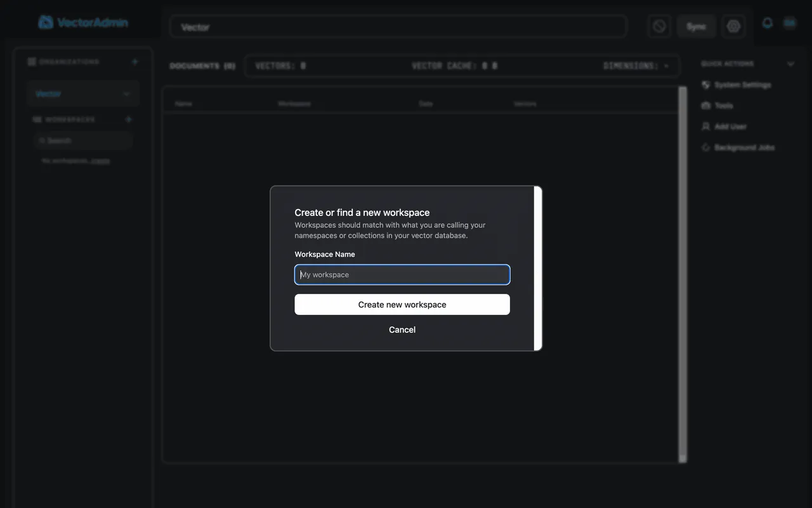Viewport: 812px width, 508px height.
Task: Click the circular slash icon beside Sync
Action: click(x=660, y=27)
